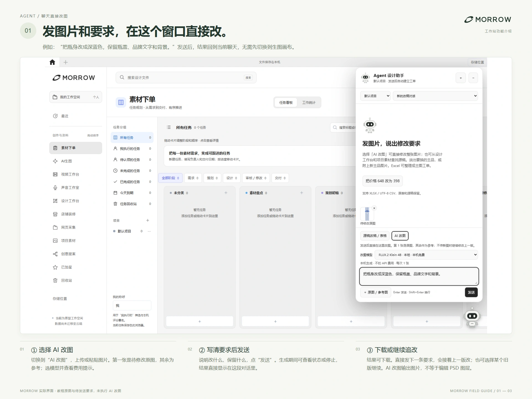Open a new tab with the plus icon

click(66, 62)
